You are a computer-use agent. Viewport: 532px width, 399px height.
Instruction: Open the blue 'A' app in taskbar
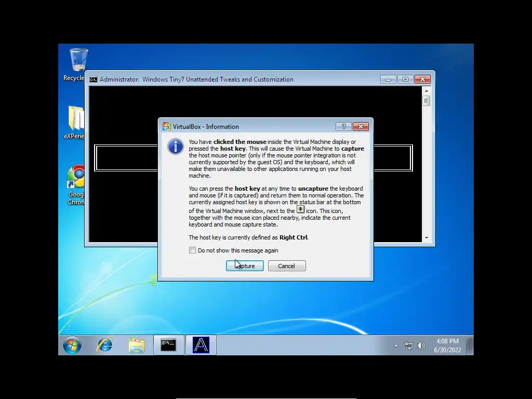201,345
